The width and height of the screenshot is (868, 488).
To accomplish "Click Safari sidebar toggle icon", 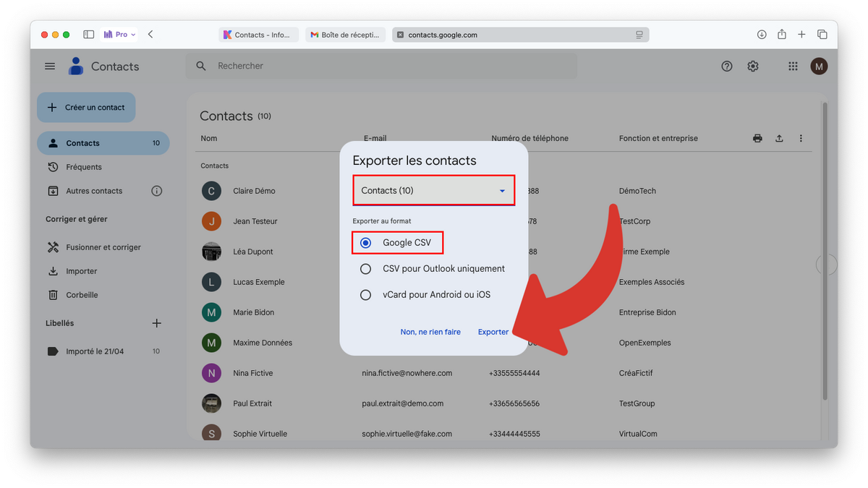I will (89, 35).
